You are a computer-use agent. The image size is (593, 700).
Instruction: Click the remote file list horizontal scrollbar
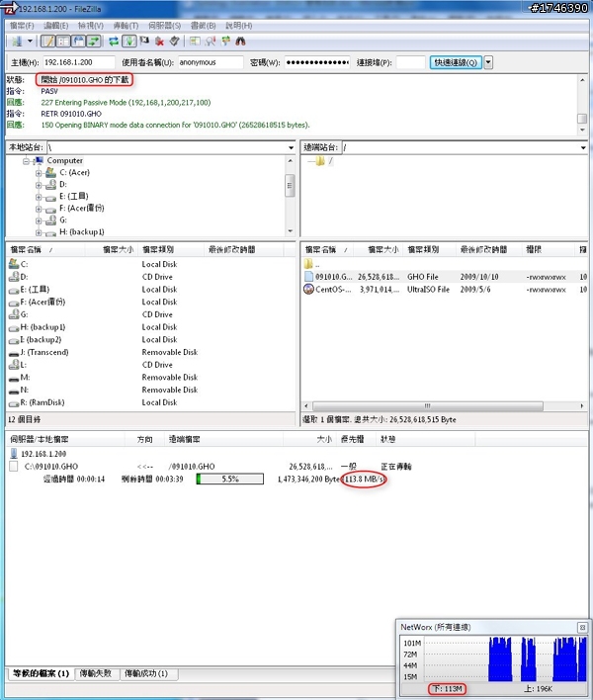444,406
